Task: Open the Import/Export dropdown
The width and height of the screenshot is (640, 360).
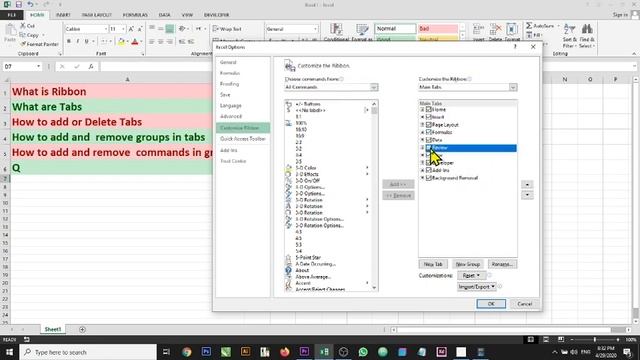Action: [x=476, y=287]
